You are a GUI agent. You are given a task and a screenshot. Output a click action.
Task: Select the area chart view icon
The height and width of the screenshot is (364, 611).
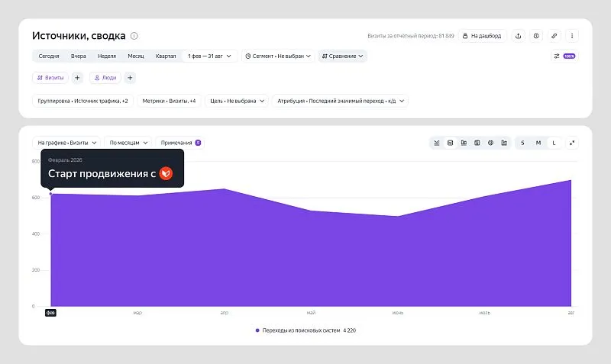[450, 143]
